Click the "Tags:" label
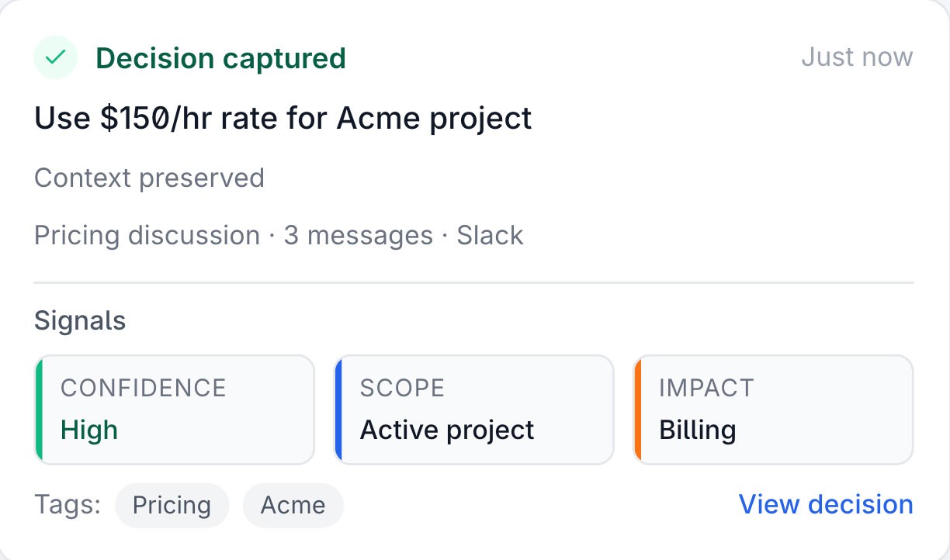 [68, 505]
